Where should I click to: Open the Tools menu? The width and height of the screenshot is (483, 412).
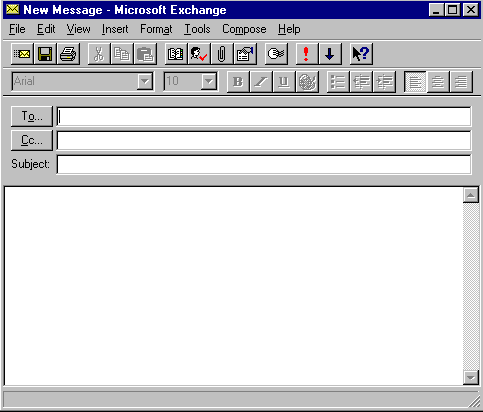click(197, 29)
